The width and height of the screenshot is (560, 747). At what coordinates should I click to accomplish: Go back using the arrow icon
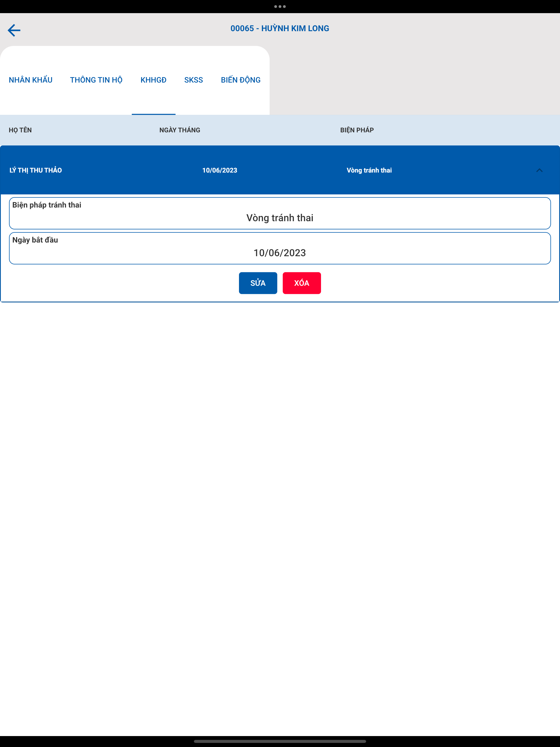point(14,30)
